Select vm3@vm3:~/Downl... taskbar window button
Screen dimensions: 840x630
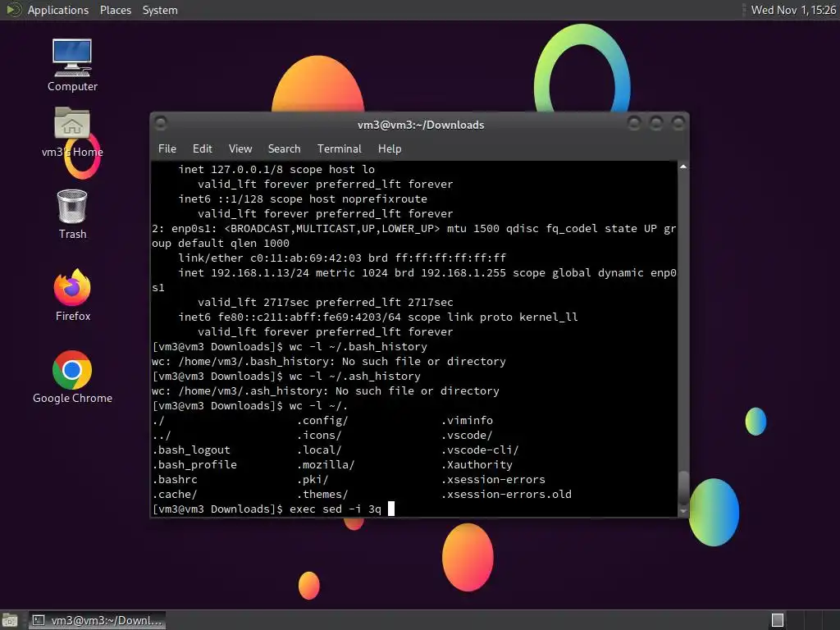tap(97, 620)
